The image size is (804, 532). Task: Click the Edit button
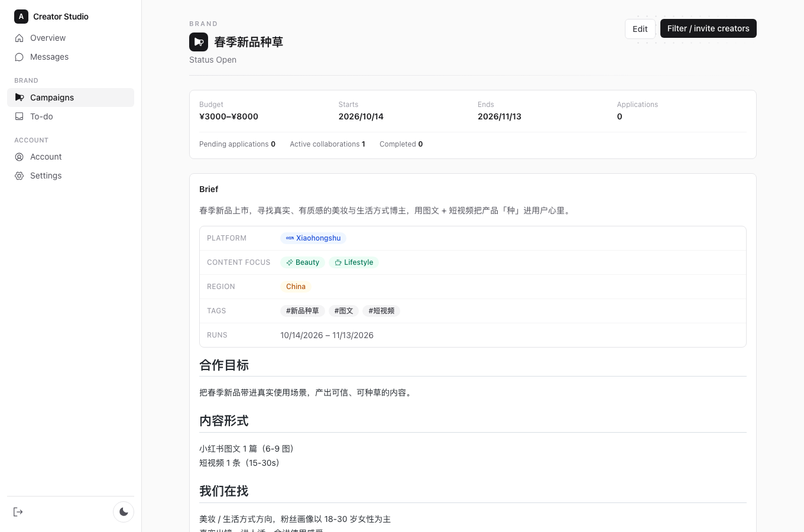click(x=640, y=29)
